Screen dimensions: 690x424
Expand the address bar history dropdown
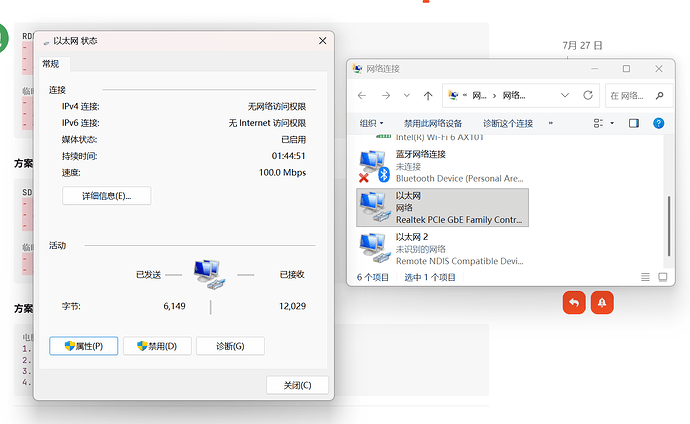tap(565, 95)
